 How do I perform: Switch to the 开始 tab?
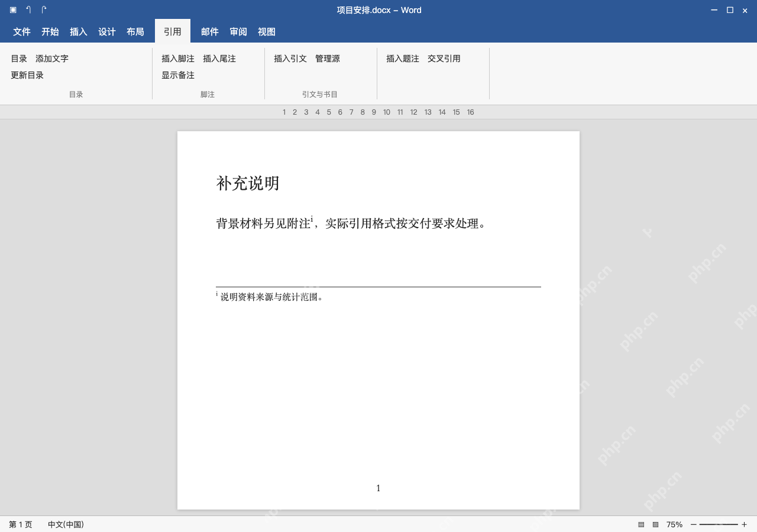click(50, 32)
